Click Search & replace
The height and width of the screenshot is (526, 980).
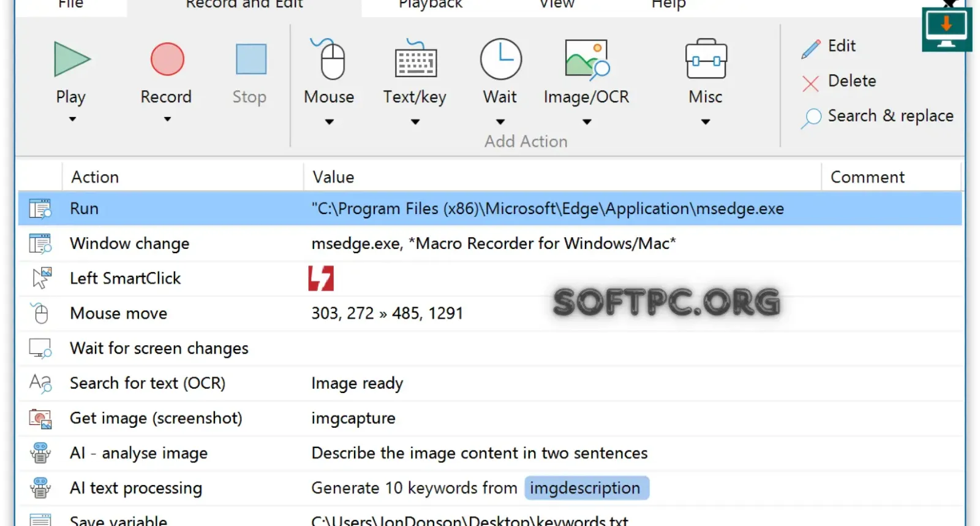[x=877, y=116]
